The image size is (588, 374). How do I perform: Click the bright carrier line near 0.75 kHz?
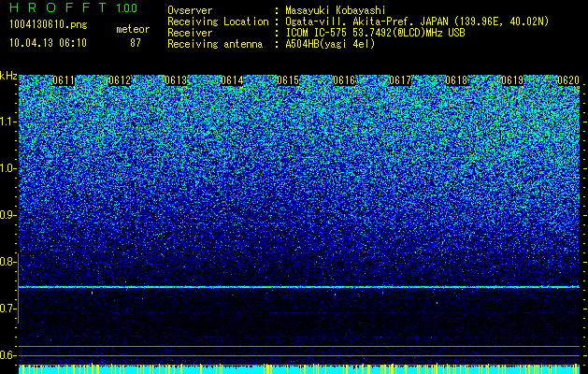point(299,287)
